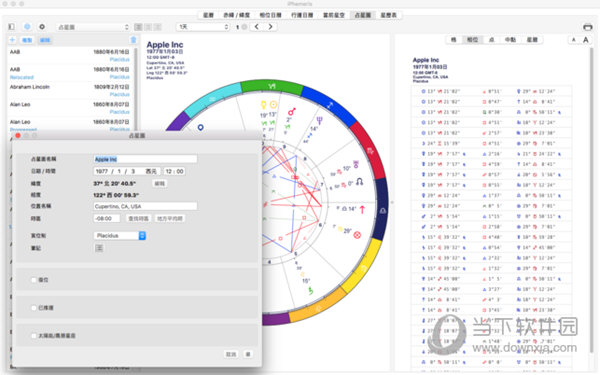Viewport: 600px width, 375px height.
Task: Open the settings gear in toolbar
Action: pos(42,26)
